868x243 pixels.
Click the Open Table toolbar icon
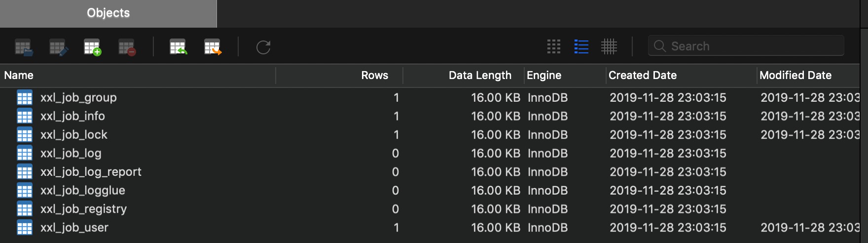point(23,47)
